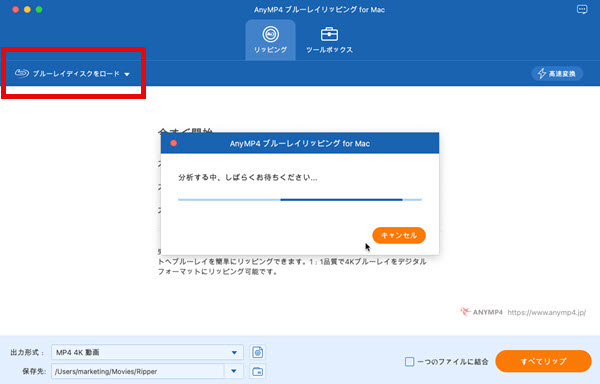Enable the 一つのファイルに結合 checkbox

(x=409, y=361)
